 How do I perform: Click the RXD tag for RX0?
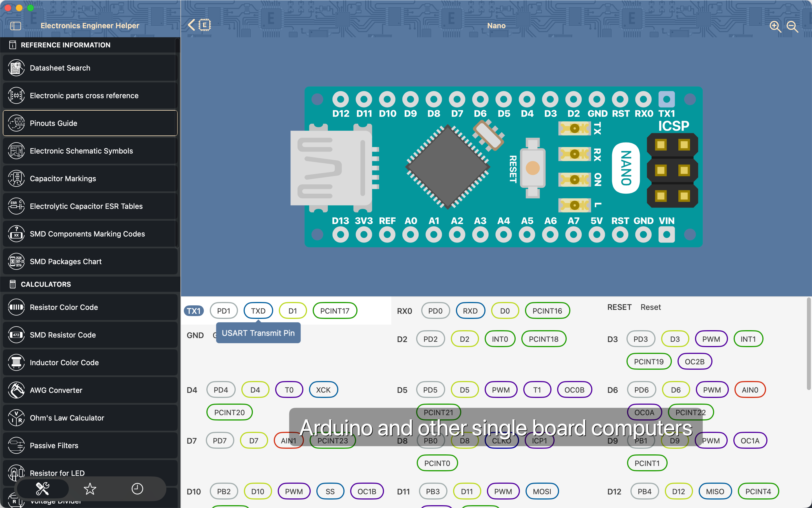tap(470, 311)
